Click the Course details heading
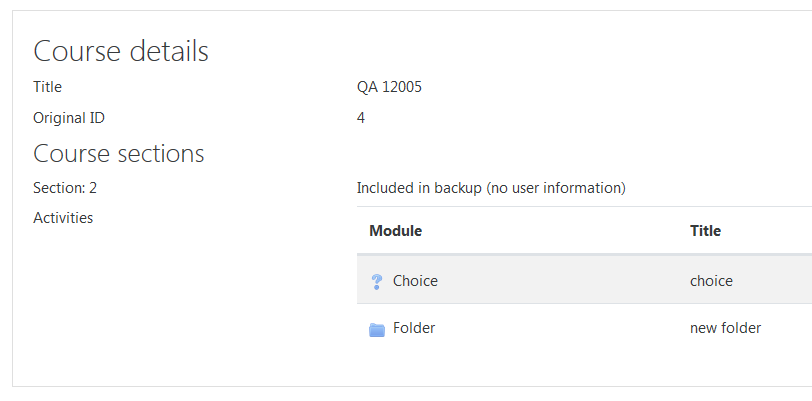 click(x=121, y=51)
